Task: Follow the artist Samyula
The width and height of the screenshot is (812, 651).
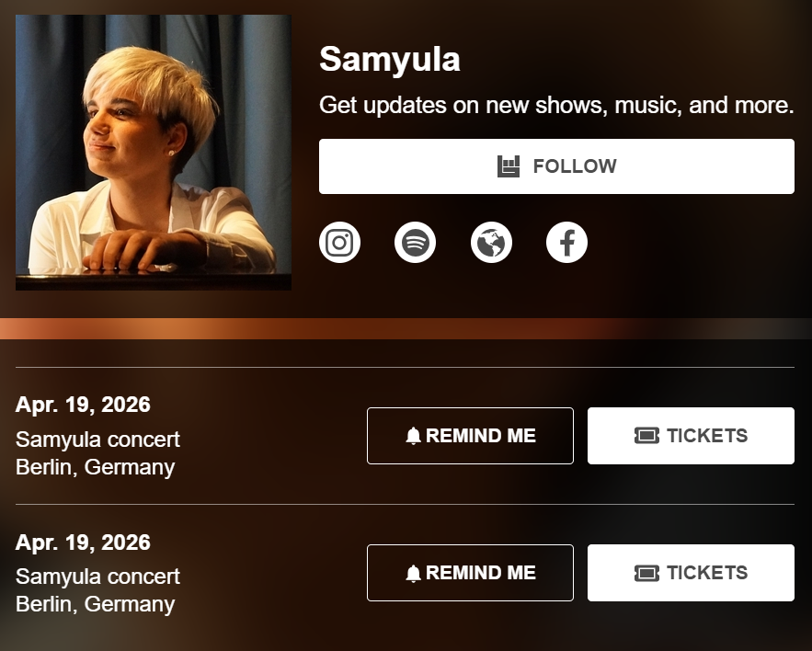Action: pyautogui.click(x=556, y=166)
